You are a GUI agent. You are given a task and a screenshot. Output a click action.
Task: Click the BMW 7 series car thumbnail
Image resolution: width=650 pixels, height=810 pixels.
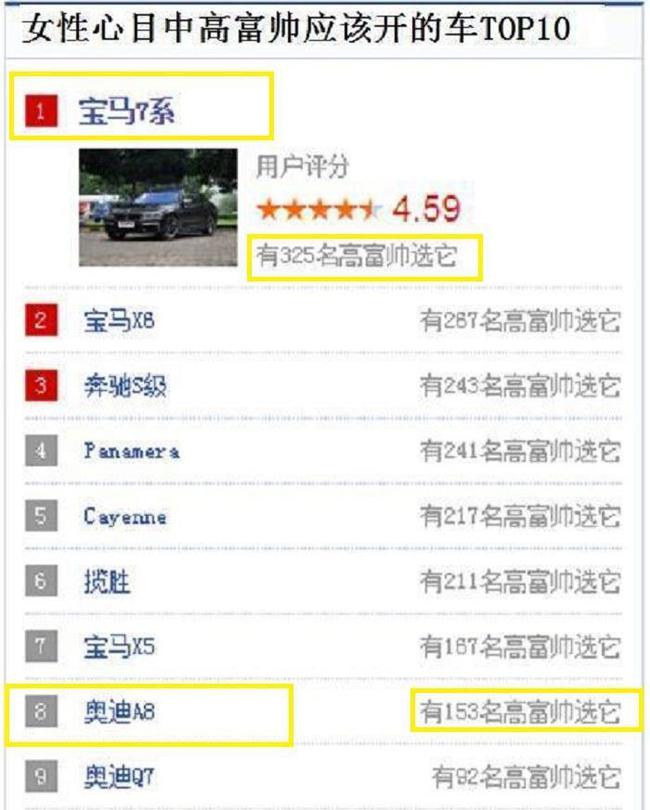point(158,207)
